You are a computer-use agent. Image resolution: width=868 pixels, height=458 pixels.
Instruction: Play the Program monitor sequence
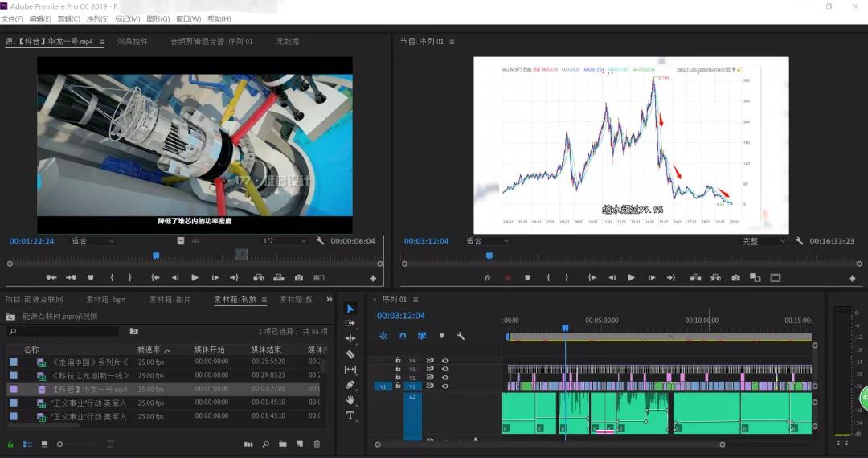(x=631, y=278)
